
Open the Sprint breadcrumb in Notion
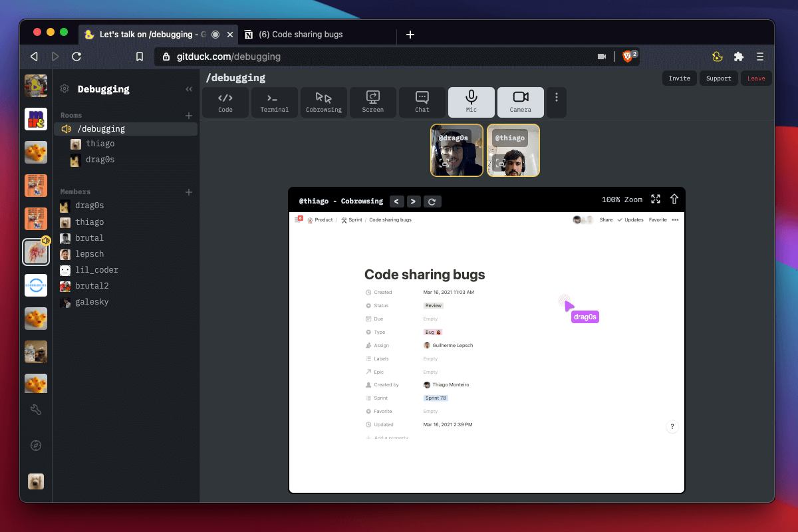pos(352,219)
